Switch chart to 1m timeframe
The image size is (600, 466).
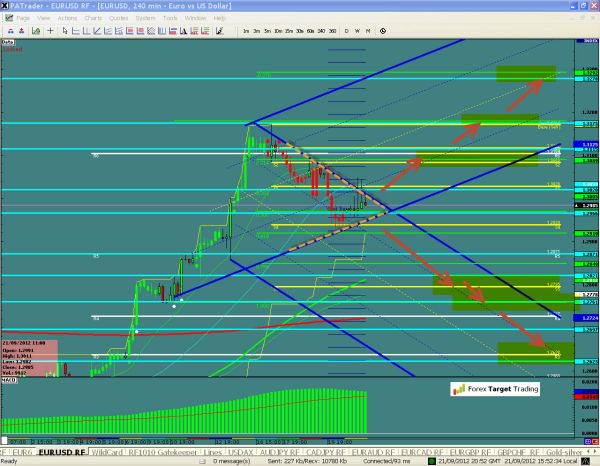tap(246, 32)
